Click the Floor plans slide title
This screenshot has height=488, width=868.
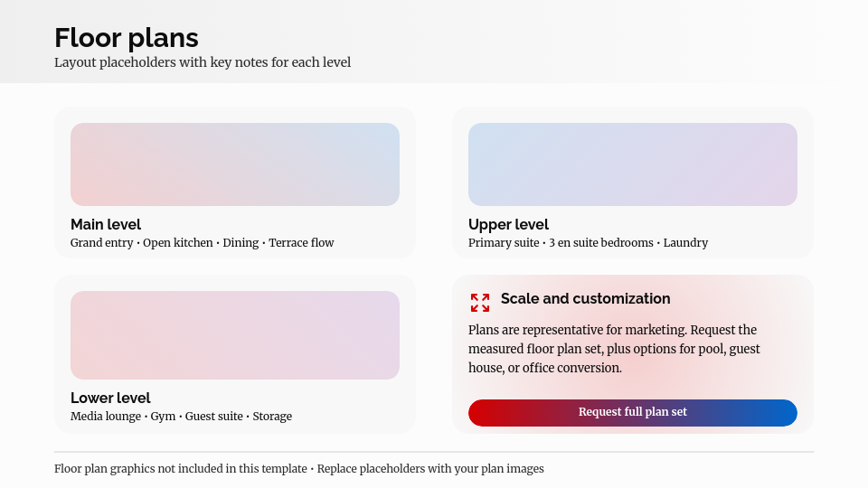(127, 38)
